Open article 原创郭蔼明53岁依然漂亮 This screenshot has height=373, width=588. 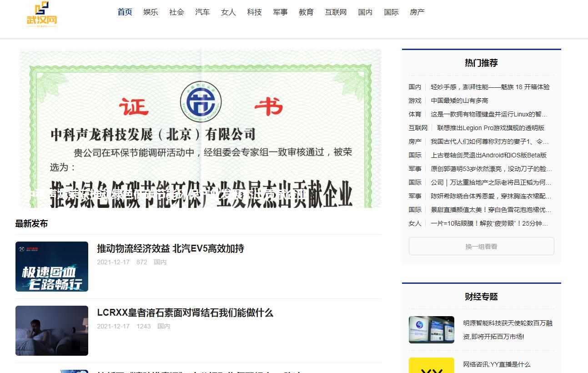pyautogui.click(x=492, y=169)
